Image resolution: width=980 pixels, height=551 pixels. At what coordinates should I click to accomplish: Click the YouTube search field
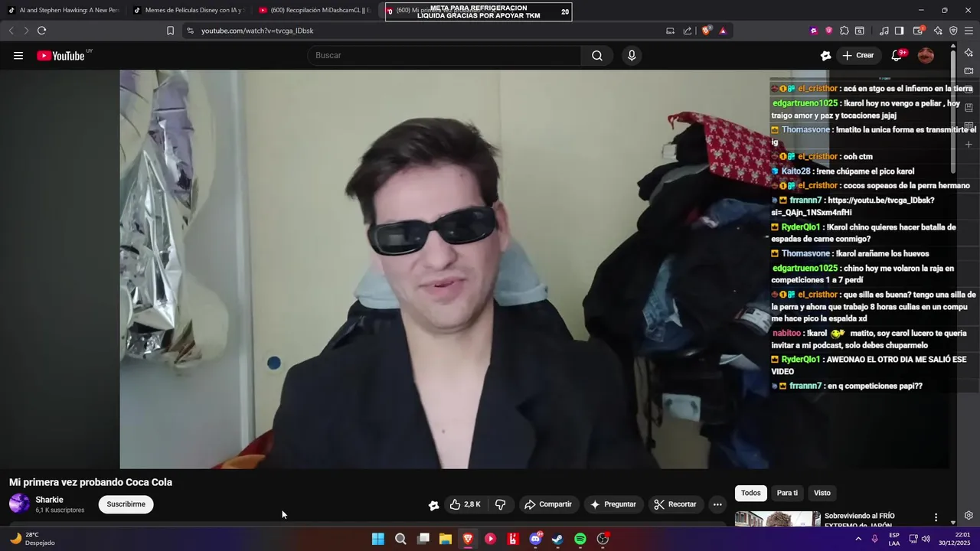click(444, 55)
